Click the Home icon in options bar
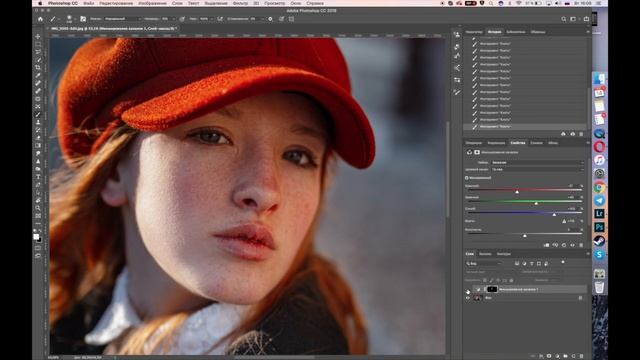The height and width of the screenshot is (360, 640). pos(40,19)
